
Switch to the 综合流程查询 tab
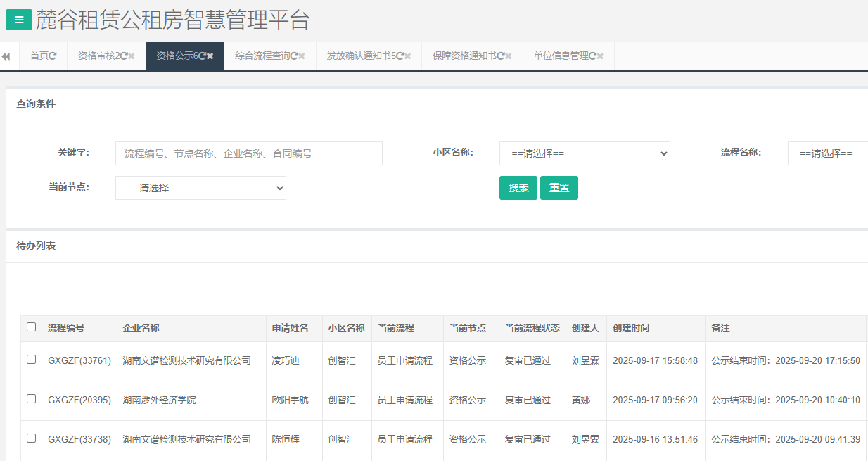coord(262,56)
